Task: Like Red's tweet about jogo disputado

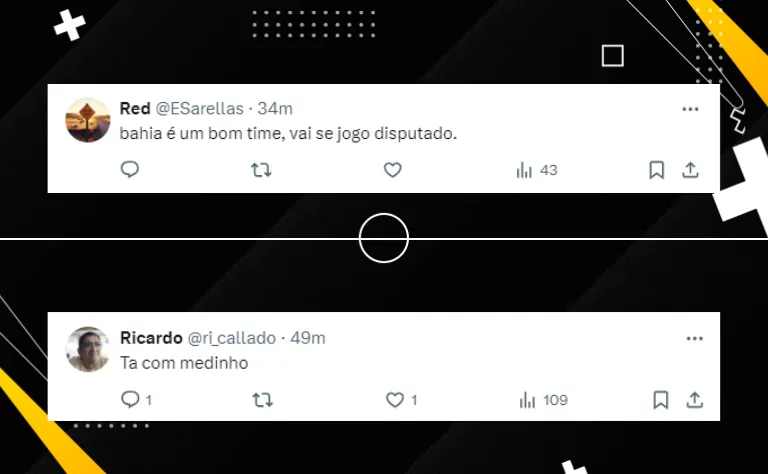Action: pos(392,170)
